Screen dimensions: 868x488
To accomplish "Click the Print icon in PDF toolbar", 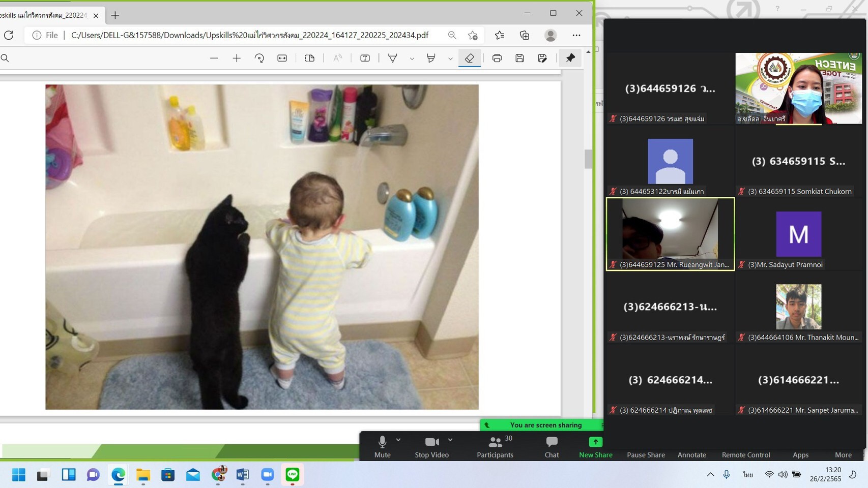I will pos(497,58).
